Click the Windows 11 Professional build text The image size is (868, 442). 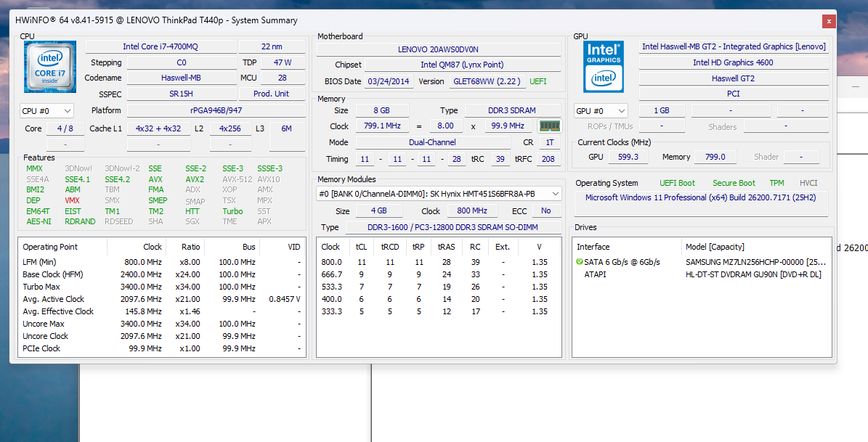click(x=701, y=197)
